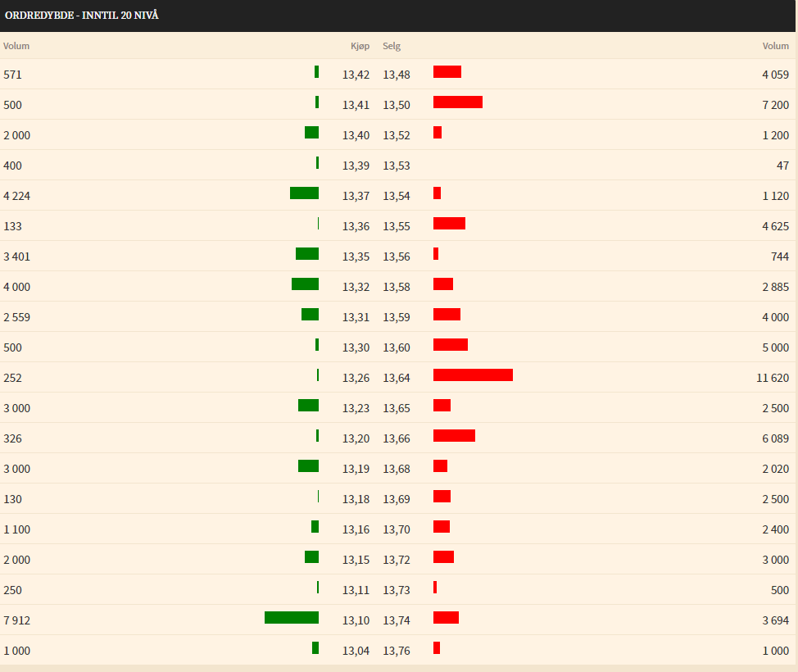The width and height of the screenshot is (798, 672).
Task: Click buy volume 7 912
Action: point(16,620)
